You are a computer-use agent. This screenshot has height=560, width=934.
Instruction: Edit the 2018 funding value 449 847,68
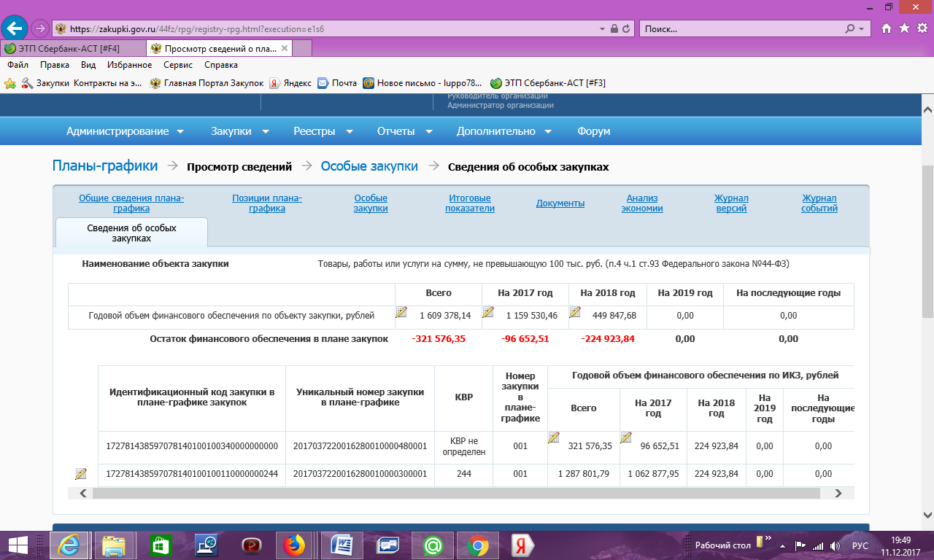[575, 312]
